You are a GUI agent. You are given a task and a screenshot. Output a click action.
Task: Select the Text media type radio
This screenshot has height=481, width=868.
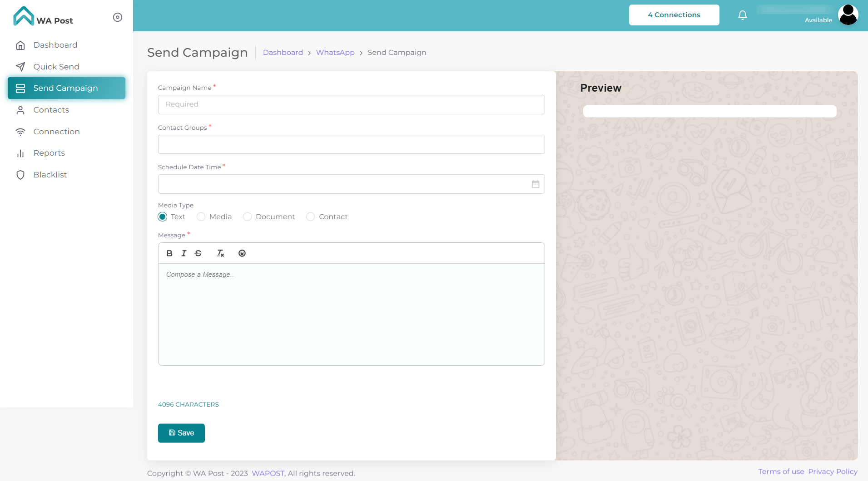coord(163,217)
